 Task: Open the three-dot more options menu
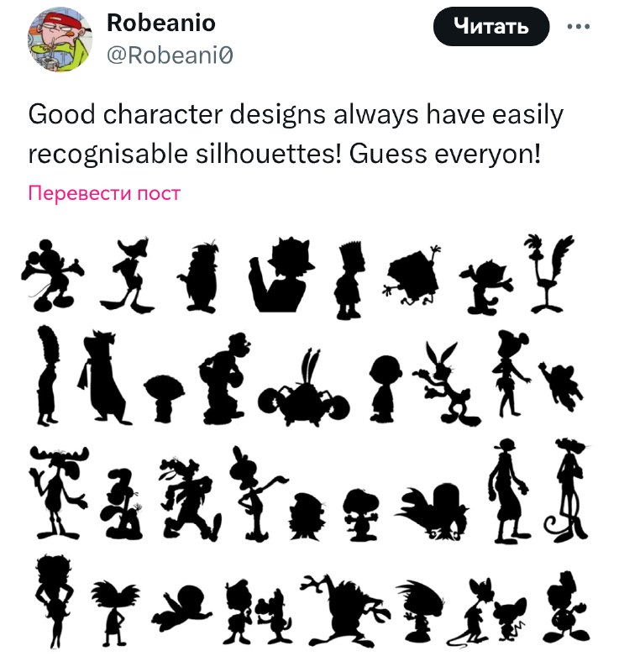point(578,27)
